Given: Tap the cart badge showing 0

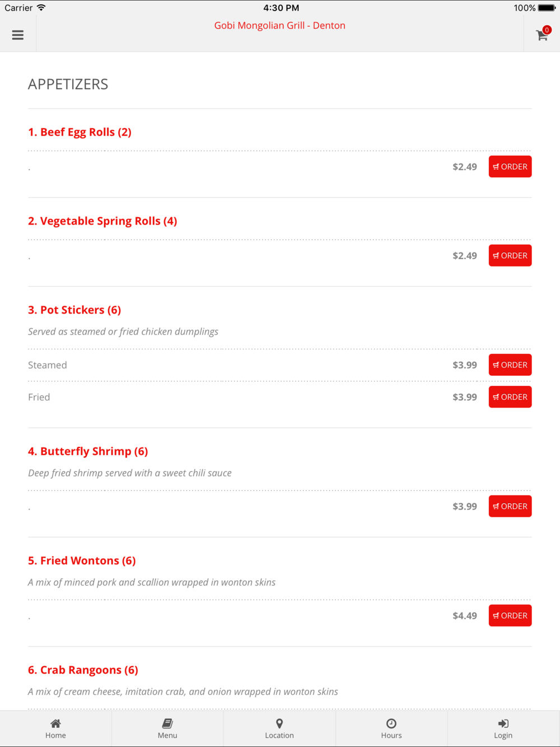Looking at the screenshot, I should pyautogui.click(x=547, y=30).
